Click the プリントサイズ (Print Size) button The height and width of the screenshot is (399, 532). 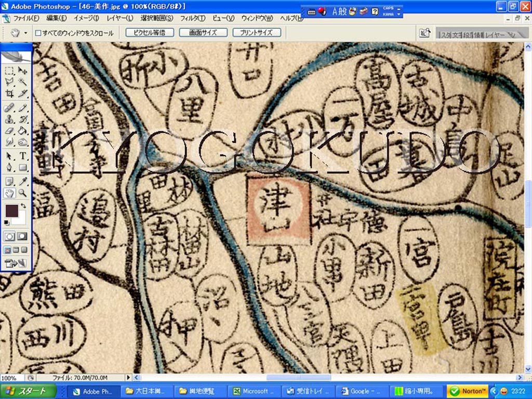coord(257,33)
